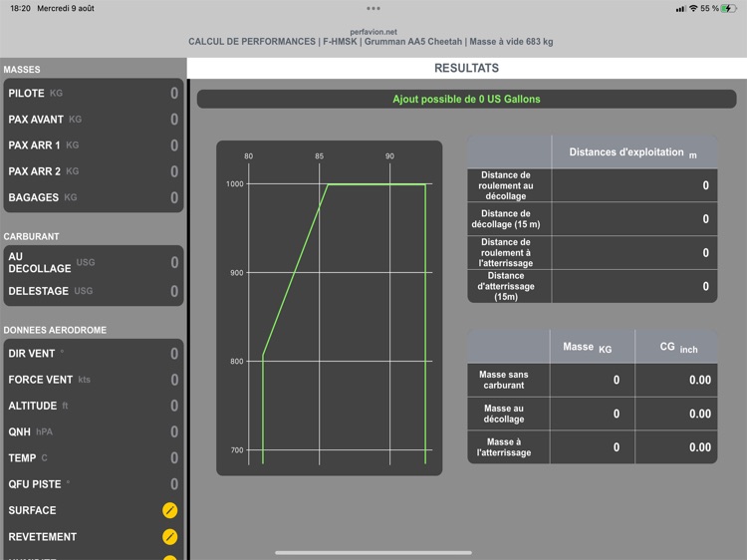Tap the cellular signal icon
Viewport: 747px width, 560px height.
[680, 9]
